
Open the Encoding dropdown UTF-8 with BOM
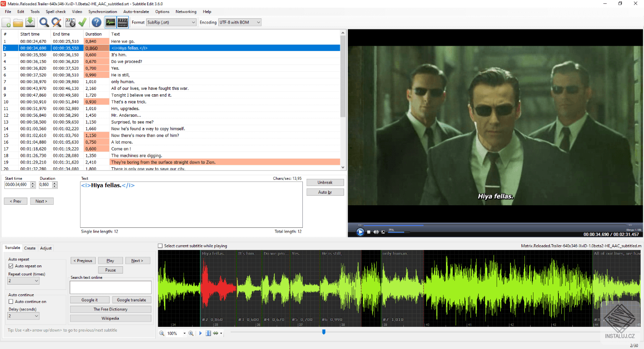click(x=239, y=22)
